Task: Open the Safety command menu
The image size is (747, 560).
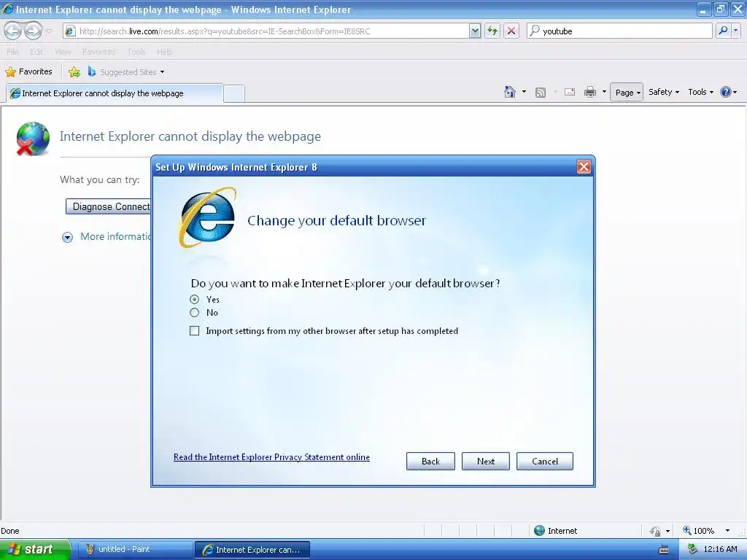Action: [x=663, y=92]
